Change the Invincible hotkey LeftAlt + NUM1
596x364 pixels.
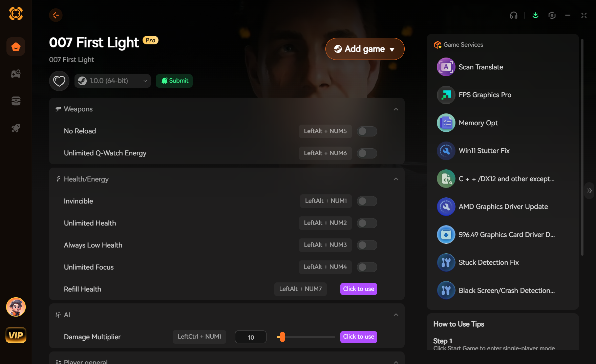[326, 201]
